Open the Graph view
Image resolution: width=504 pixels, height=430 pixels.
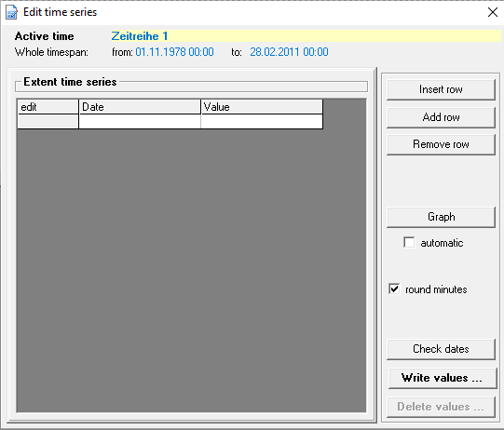pos(441,217)
